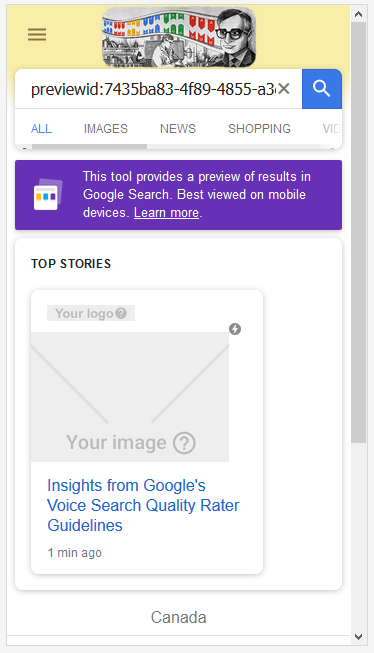Screen dimensions: 374x653
Task: Click the vertical scrollbar up arrow
Action: click(x=358, y=14)
